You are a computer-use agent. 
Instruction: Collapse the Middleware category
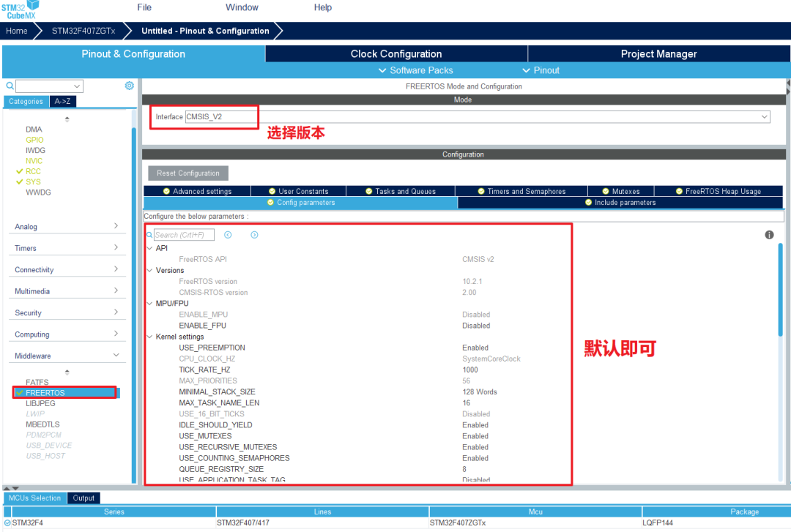(x=67, y=356)
